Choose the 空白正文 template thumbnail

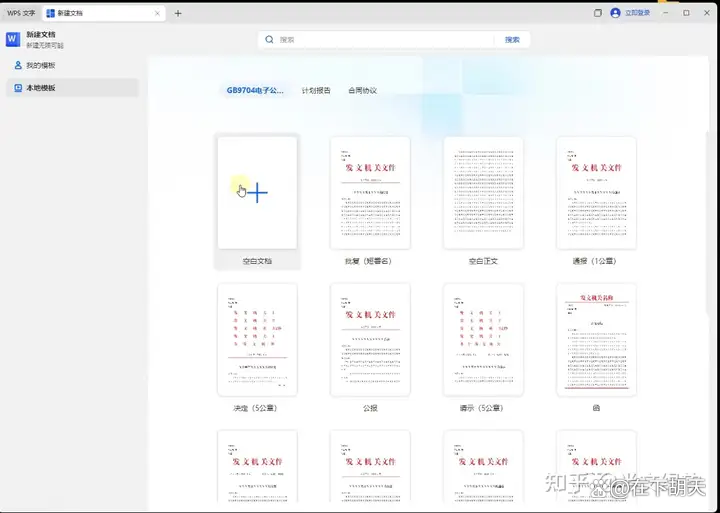pyautogui.click(x=483, y=193)
